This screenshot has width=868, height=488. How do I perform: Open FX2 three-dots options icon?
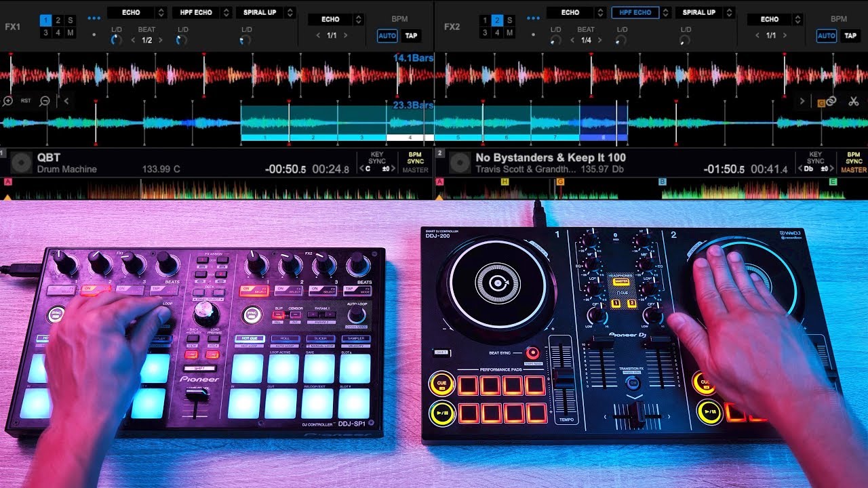point(534,18)
